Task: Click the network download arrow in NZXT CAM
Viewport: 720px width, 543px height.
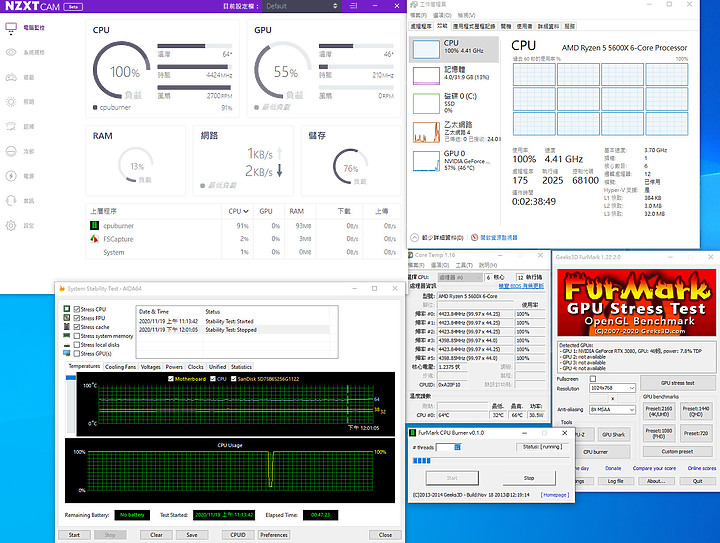Action: point(279,171)
